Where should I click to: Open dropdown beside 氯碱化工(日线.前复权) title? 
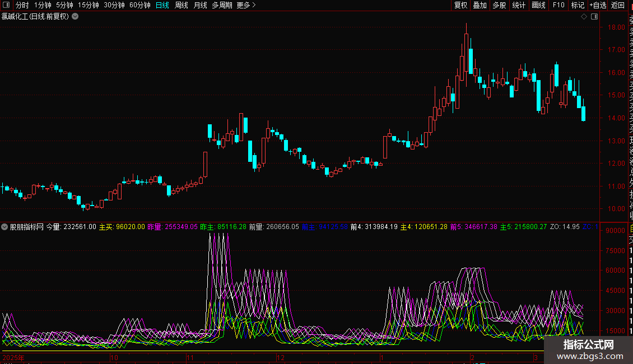(75, 17)
